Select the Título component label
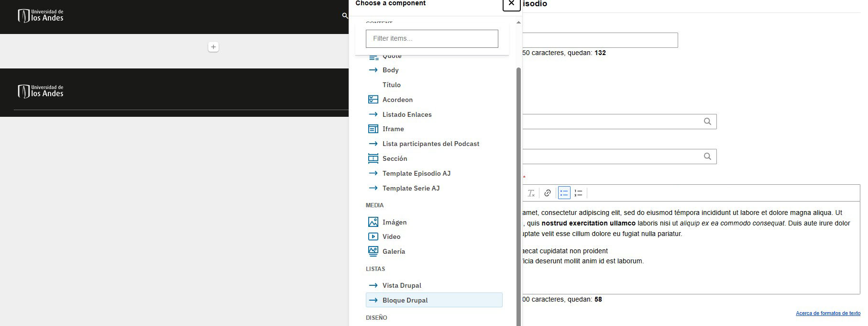This screenshot has width=868, height=326. 392,85
